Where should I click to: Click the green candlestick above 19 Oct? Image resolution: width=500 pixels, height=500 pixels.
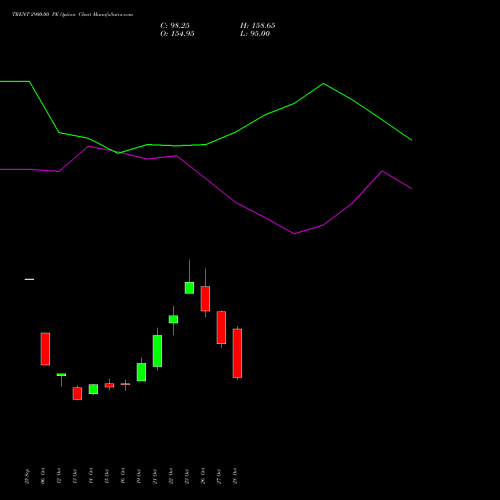141,372
